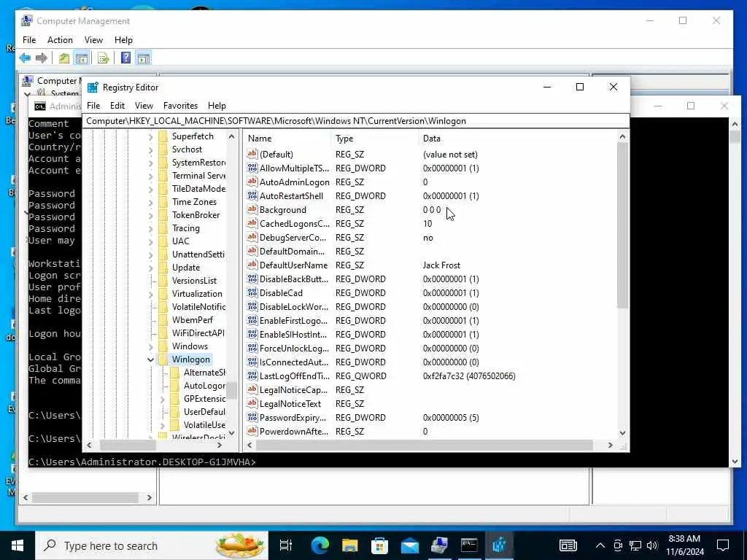Viewport: 747px width, 560px height.
Task: Expand the VolatileUse subkey
Action: pyautogui.click(x=163, y=425)
